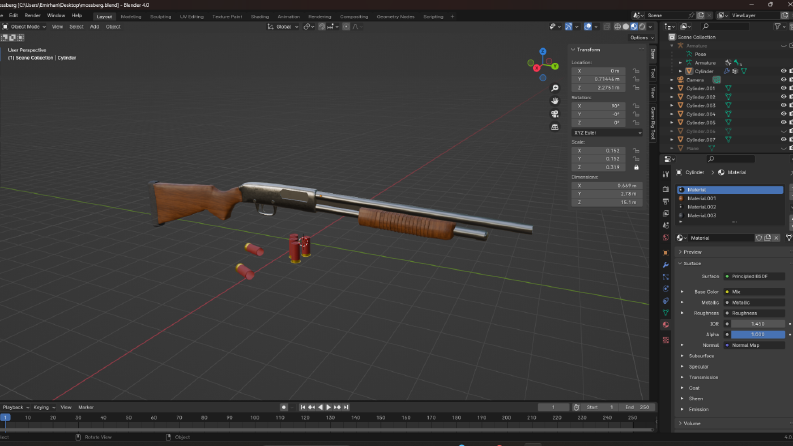Play the animation forward

pos(329,407)
